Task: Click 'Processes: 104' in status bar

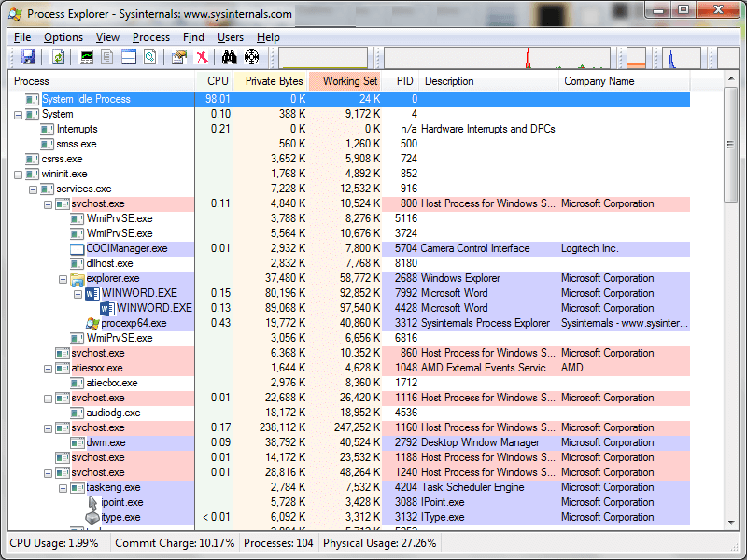Action: coord(278,543)
